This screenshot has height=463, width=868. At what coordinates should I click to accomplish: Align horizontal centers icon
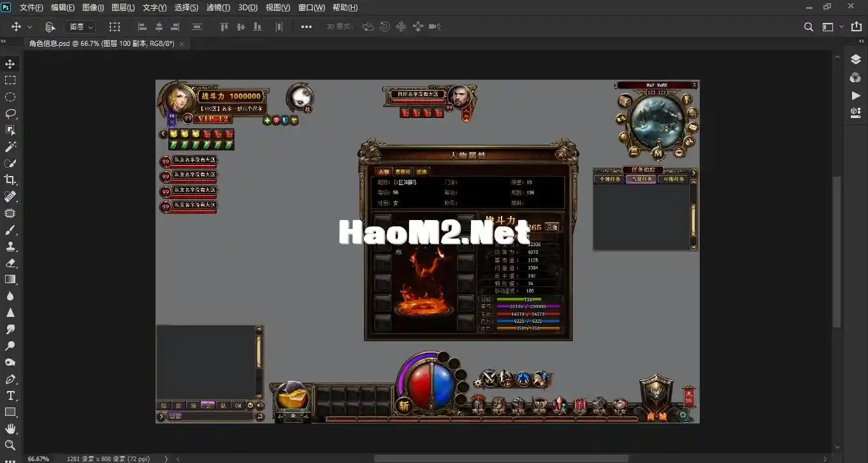point(159,27)
